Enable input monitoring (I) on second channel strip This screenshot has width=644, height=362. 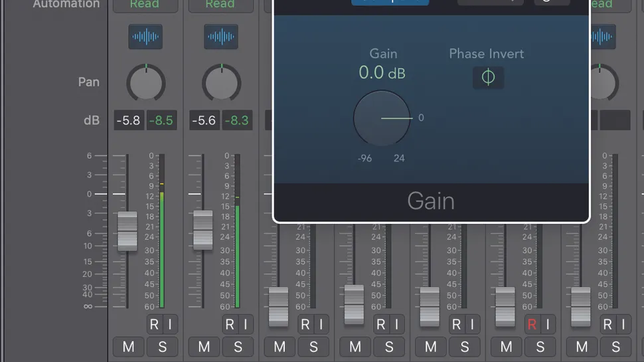click(x=246, y=325)
